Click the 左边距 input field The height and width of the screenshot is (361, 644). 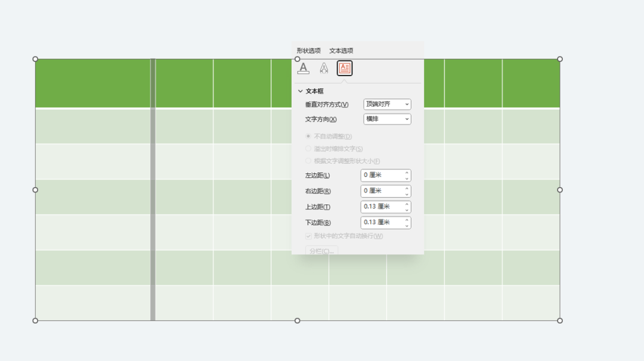click(382, 175)
